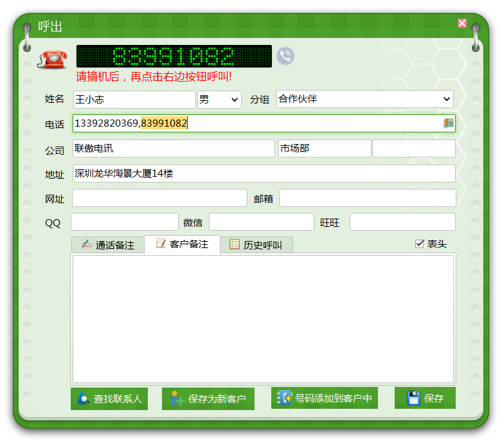Expand the gender dropdown showing 男
Viewport: 502px width, 448px height.
click(219, 100)
